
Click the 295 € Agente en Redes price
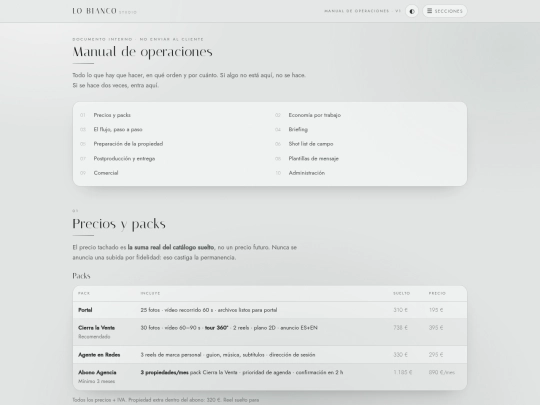click(436, 355)
